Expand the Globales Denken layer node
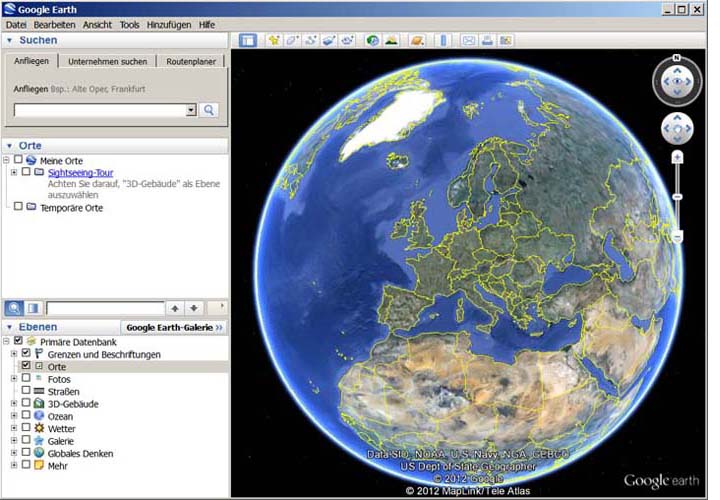Screen dimensions: 720x500 (14, 453)
